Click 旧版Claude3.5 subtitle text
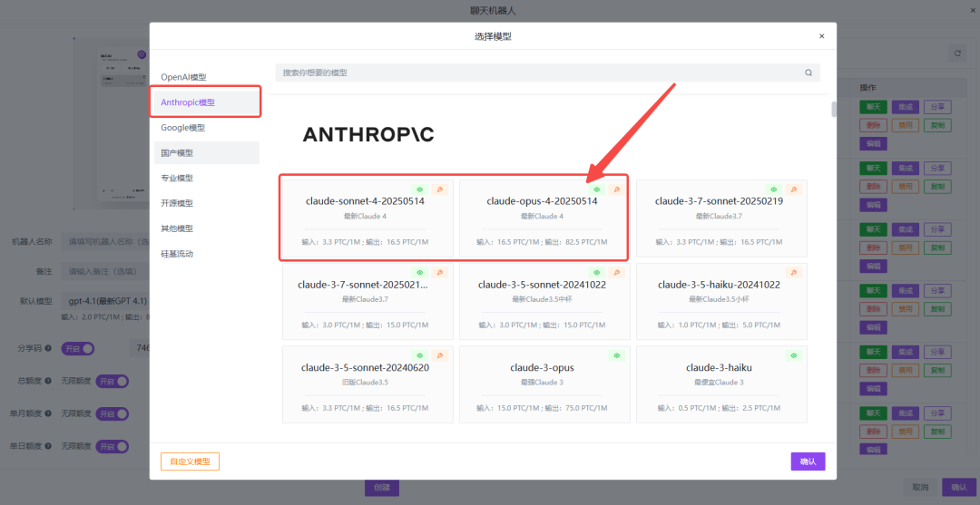This screenshot has height=505, width=980. tap(365, 382)
